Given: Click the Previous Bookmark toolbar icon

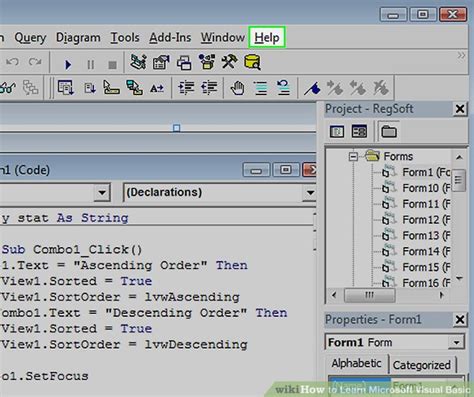Looking at the screenshot, I should (357, 88).
